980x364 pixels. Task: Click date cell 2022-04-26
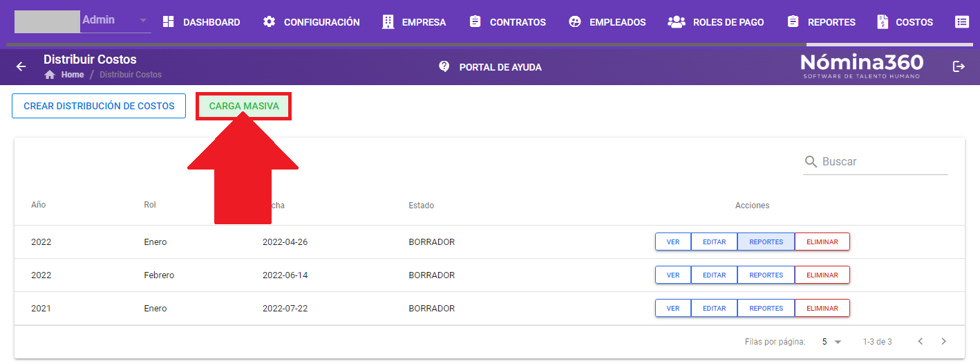point(285,242)
